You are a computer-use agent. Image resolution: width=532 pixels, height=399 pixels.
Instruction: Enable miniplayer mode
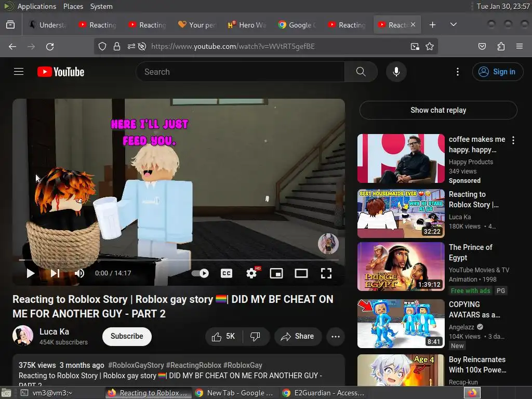tap(276, 273)
